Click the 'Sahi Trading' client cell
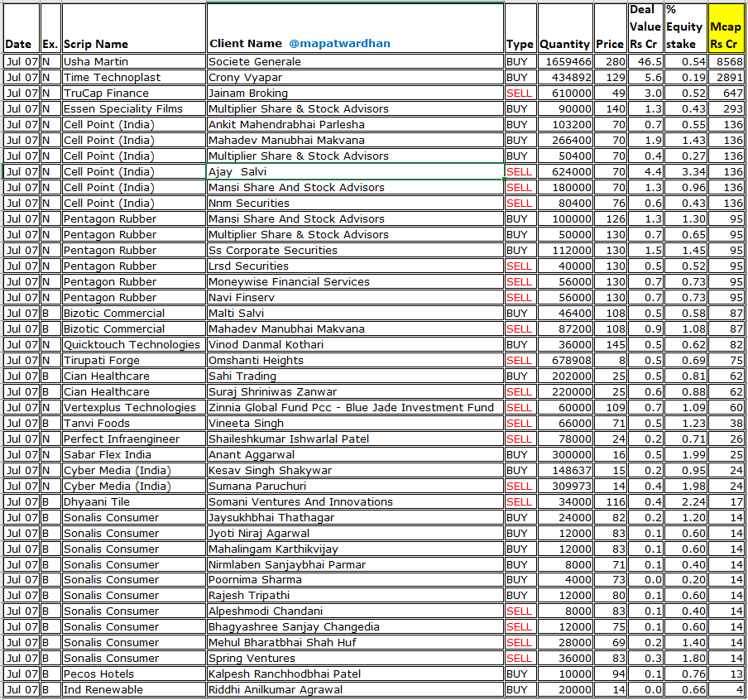Viewport: 748px width, 700px height. (x=355, y=376)
